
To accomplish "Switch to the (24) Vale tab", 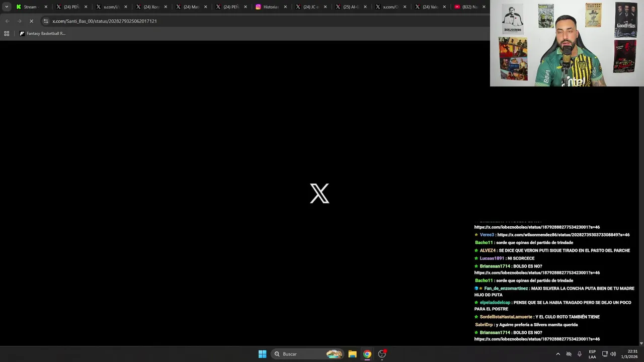I will pos(430,7).
